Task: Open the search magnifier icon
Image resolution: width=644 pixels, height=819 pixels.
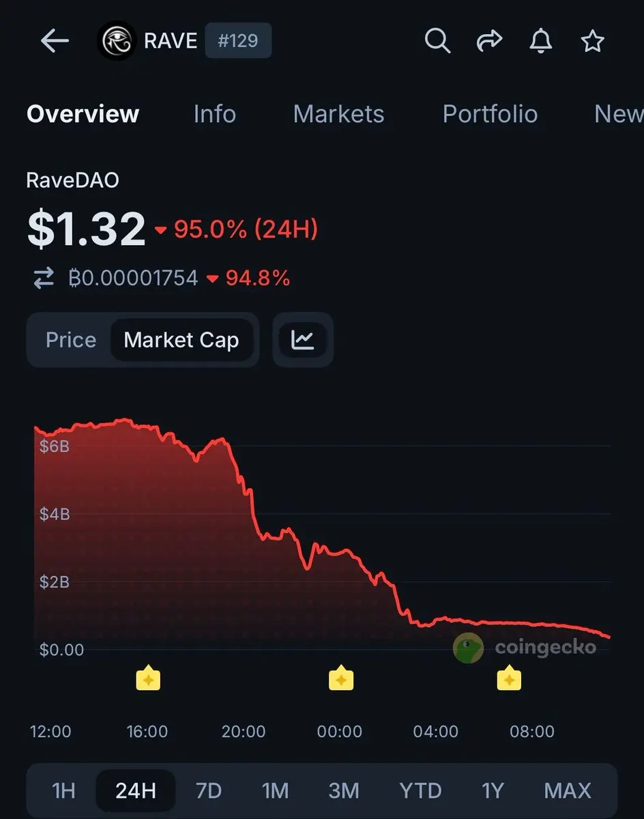Action: click(x=437, y=42)
